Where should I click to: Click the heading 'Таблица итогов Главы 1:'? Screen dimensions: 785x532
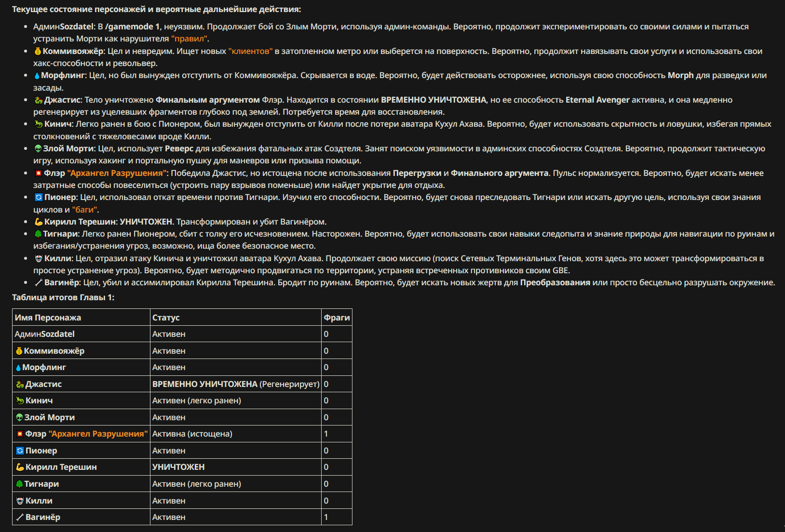[63, 297]
